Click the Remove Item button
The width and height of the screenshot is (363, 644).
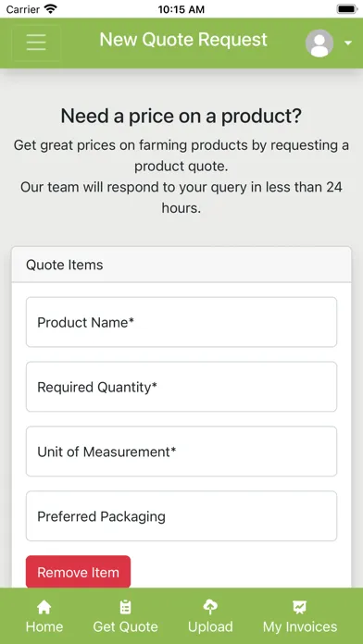tap(78, 572)
